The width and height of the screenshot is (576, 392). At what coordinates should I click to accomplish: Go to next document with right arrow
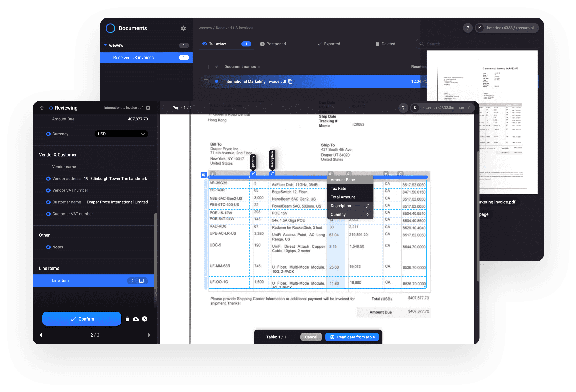coord(149,335)
